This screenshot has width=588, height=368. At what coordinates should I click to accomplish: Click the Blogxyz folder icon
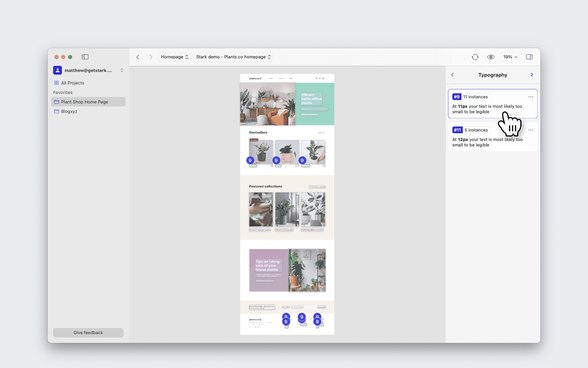pos(56,111)
